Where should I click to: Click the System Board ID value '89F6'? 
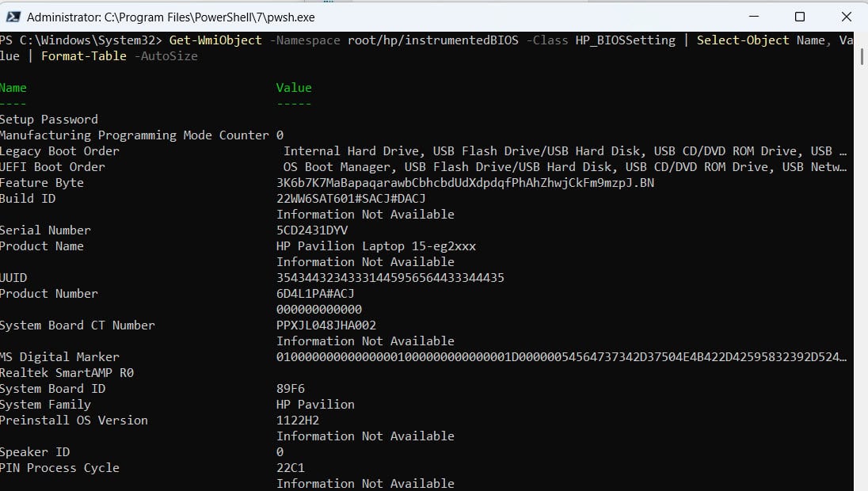(x=291, y=389)
